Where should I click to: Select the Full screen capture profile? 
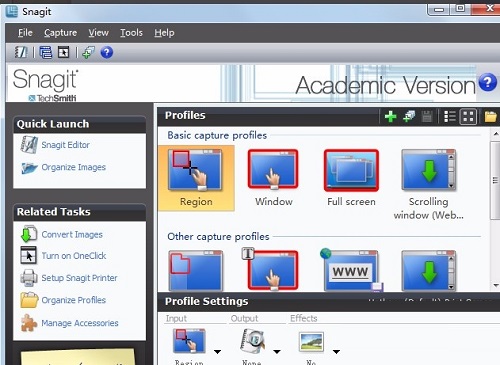351,178
